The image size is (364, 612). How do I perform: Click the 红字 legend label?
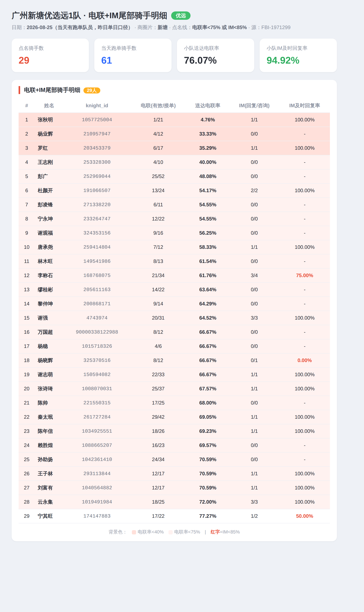[x=215, y=532]
